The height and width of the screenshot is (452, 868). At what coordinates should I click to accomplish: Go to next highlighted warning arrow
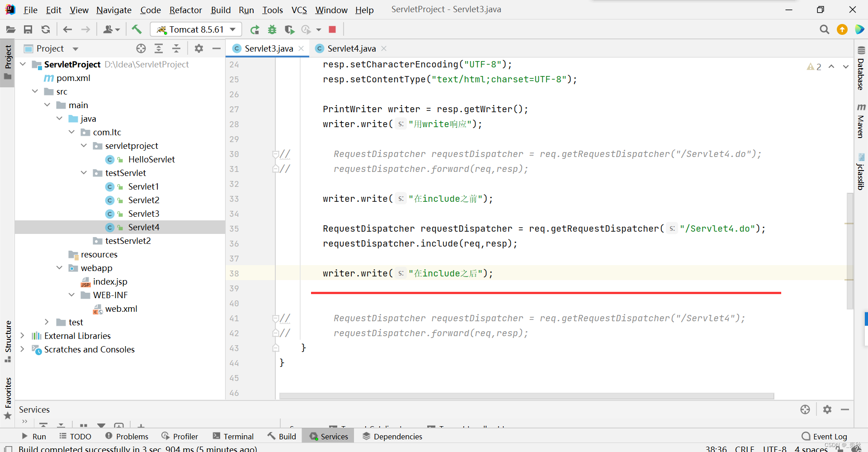846,67
